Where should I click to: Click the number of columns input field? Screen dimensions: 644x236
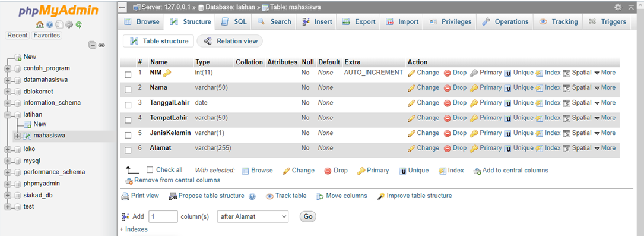pos(163,216)
